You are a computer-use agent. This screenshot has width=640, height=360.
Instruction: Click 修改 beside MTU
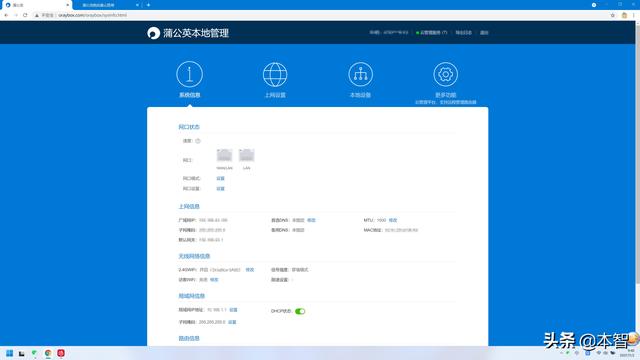click(393, 220)
